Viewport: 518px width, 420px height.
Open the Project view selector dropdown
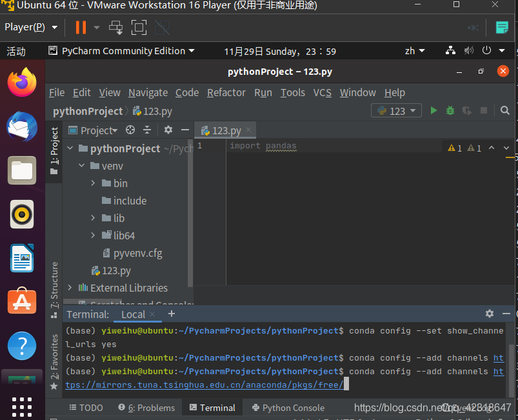click(93, 130)
